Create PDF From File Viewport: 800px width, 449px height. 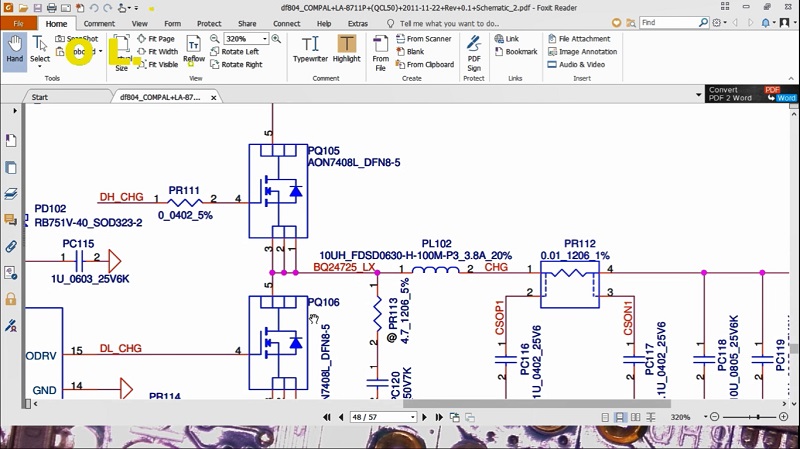[x=381, y=53]
